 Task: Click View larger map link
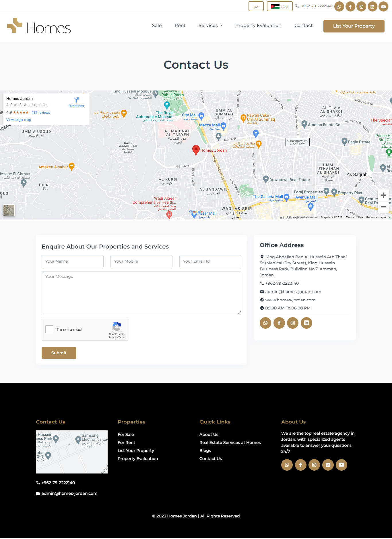(x=19, y=120)
